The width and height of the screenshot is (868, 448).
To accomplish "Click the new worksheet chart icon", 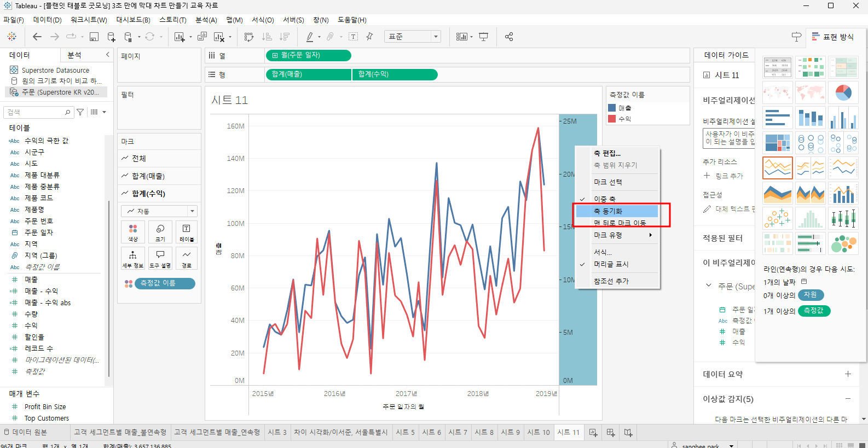I will click(179, 37).
